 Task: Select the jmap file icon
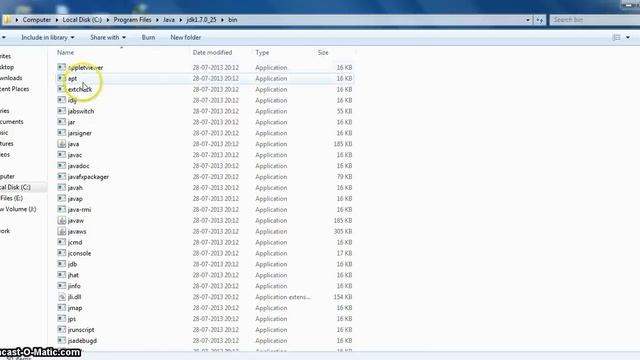62,308
